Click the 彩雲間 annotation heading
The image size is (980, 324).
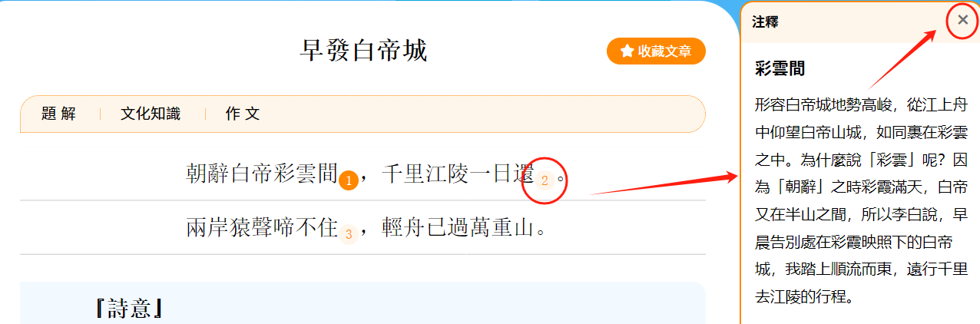pyautogui.click(x=780, y=68)
